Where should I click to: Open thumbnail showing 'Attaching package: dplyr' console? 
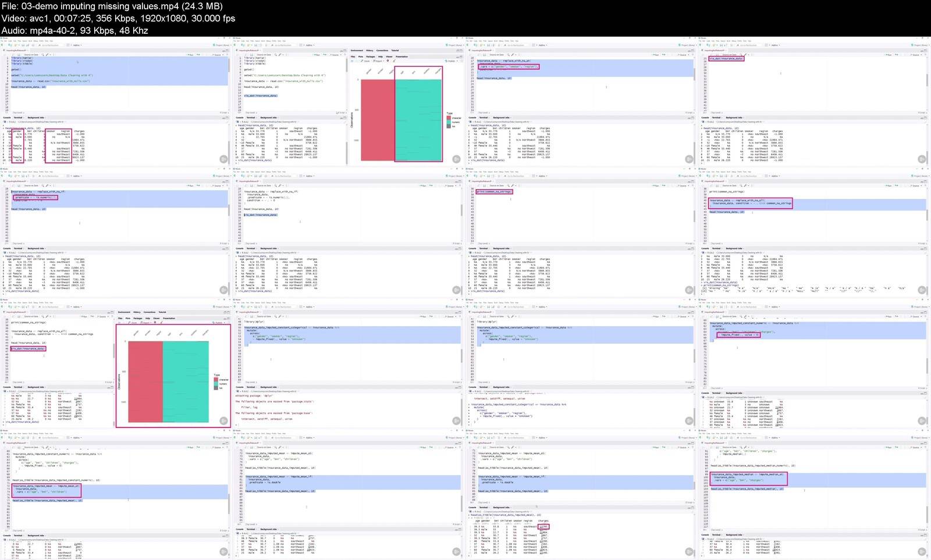[x=349, y=362]
